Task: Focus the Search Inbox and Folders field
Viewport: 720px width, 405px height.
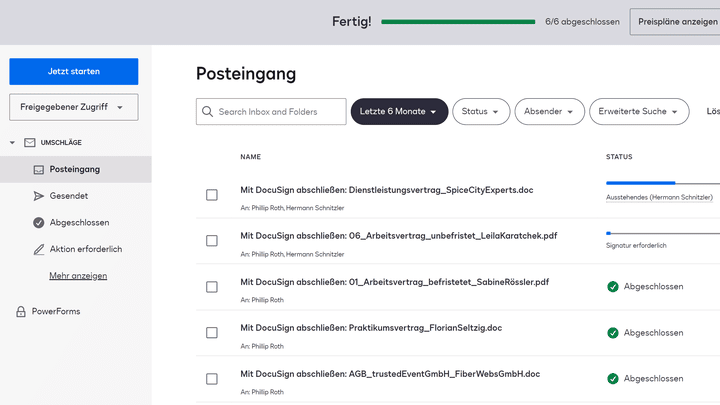Action: tap(271, 112)
